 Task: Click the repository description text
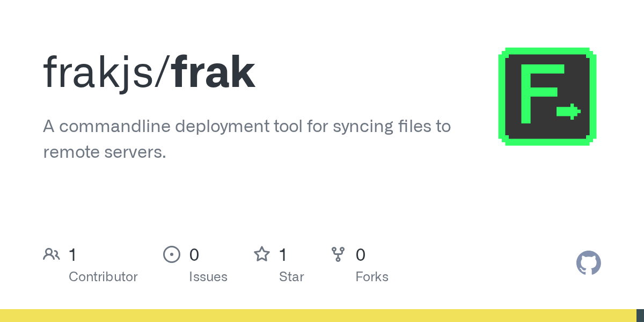(247, 138)
